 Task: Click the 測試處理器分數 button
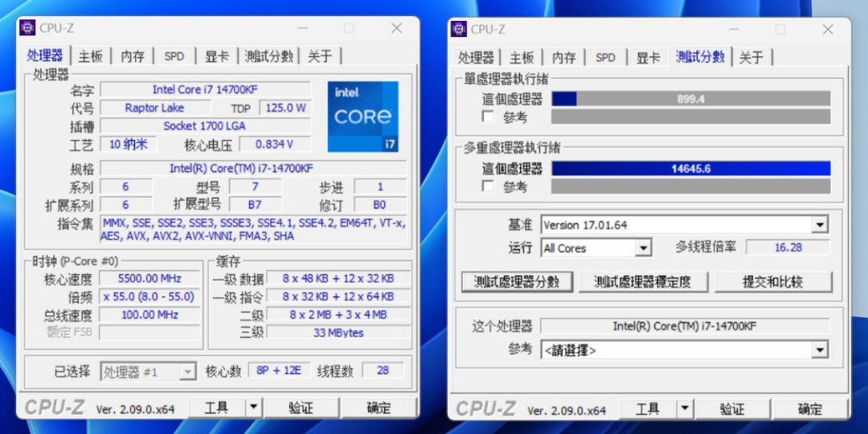[516, 282]
